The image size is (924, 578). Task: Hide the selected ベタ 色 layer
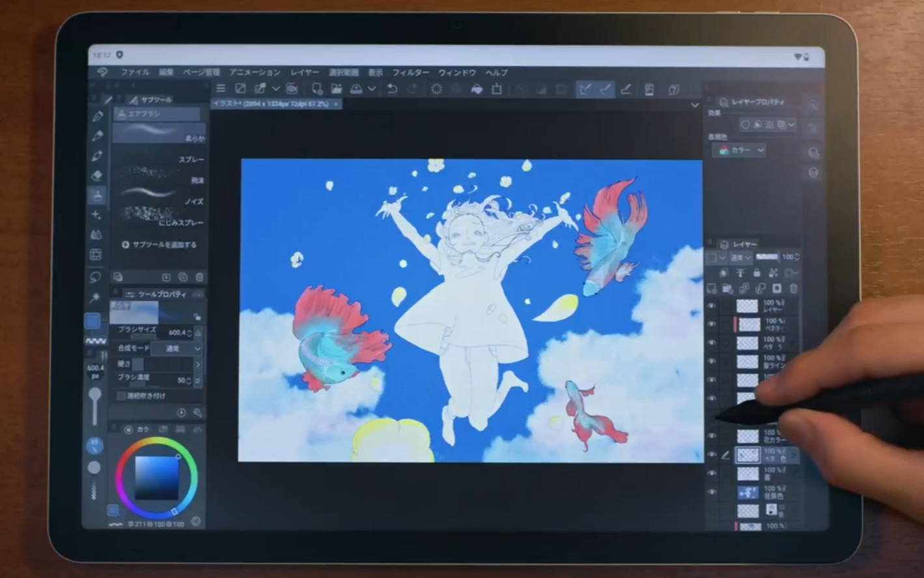[x=712, y=455]
